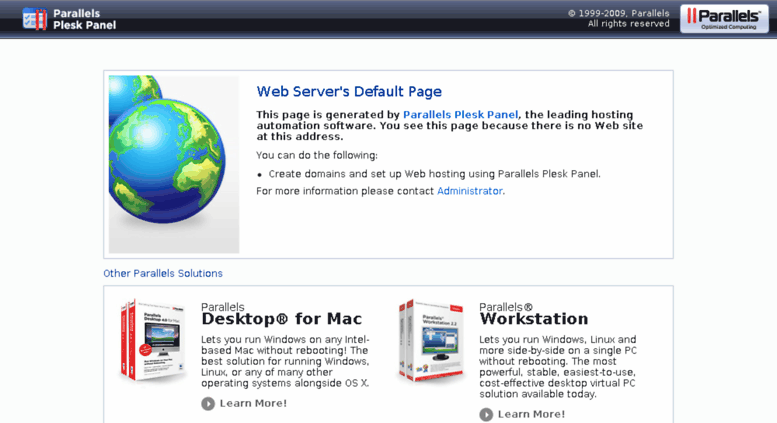Open the Parallels Plesk Panel link
Viewport: 777px width, 423px height.
tap(460, 114)
